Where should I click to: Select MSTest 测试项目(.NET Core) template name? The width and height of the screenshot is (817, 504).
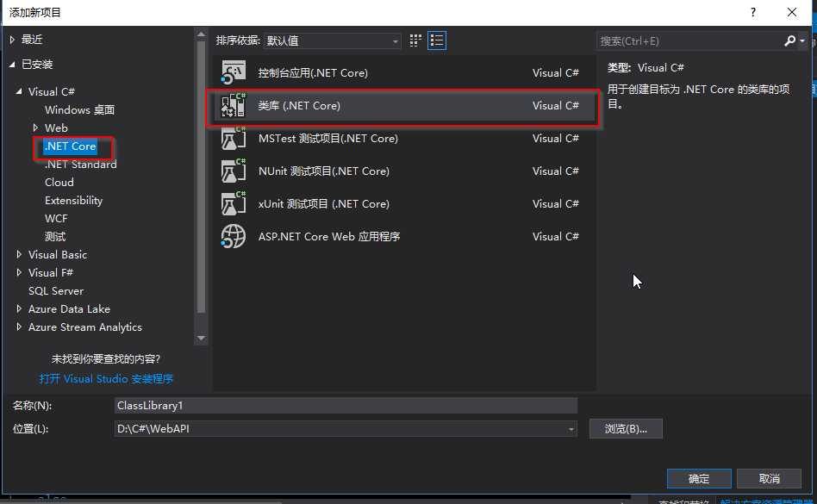(x=328, y=139)
